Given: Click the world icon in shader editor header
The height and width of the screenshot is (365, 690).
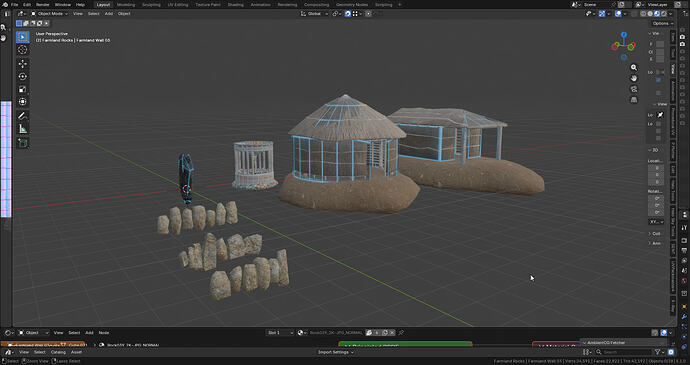Looking at the screenshot, I should tap(301, 332).
